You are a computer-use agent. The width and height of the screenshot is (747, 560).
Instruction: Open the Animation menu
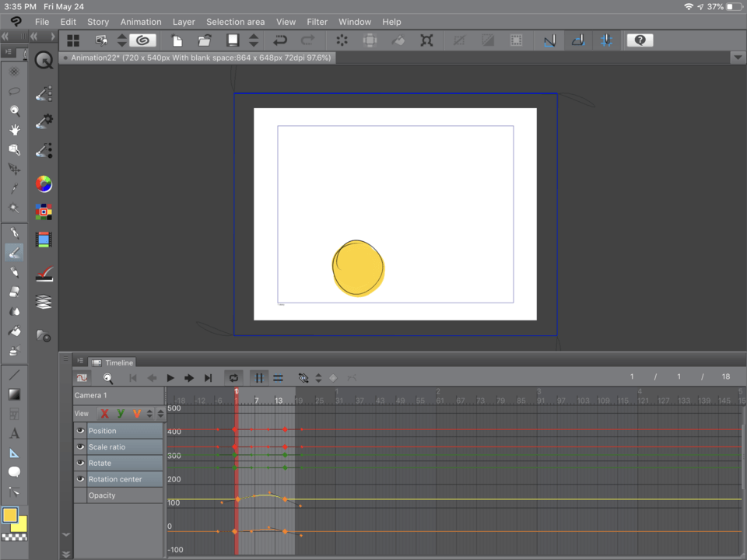[141, 22]
